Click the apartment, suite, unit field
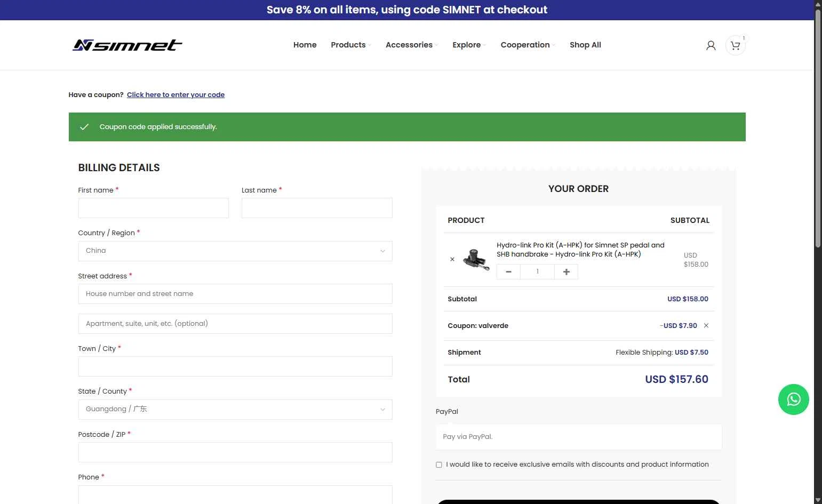 point(235,324)
